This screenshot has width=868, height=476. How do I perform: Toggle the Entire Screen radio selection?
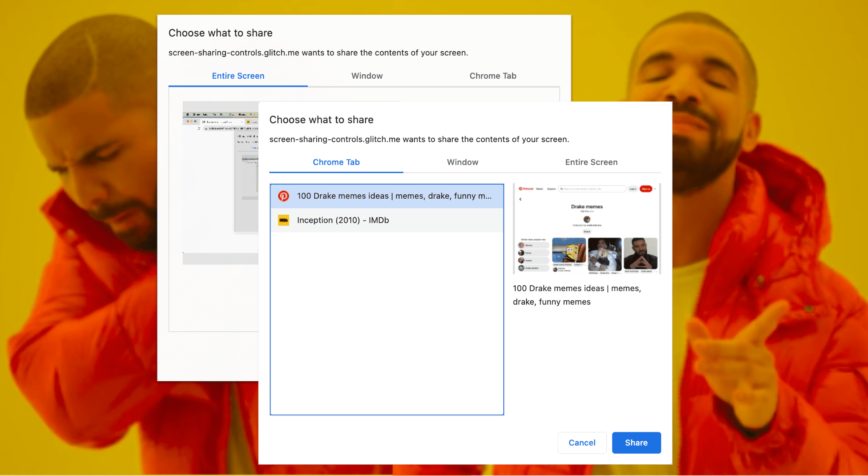pyautogui.click(x=591, y=163)
